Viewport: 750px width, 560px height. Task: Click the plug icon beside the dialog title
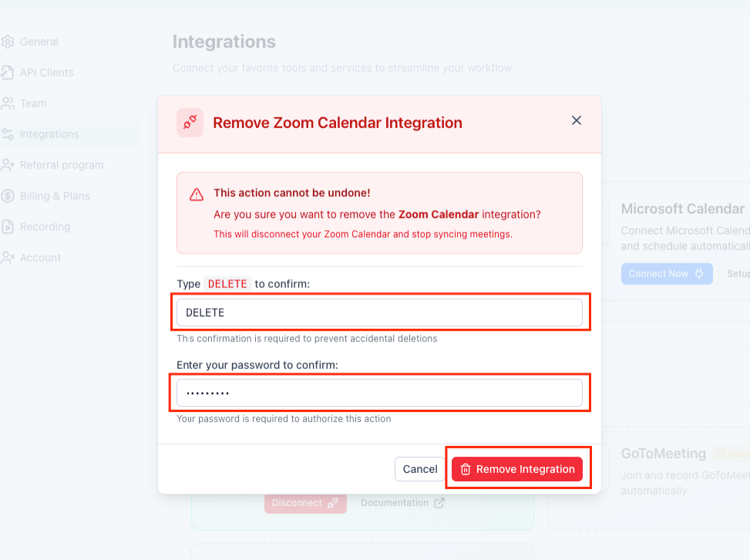coord(190,122)
